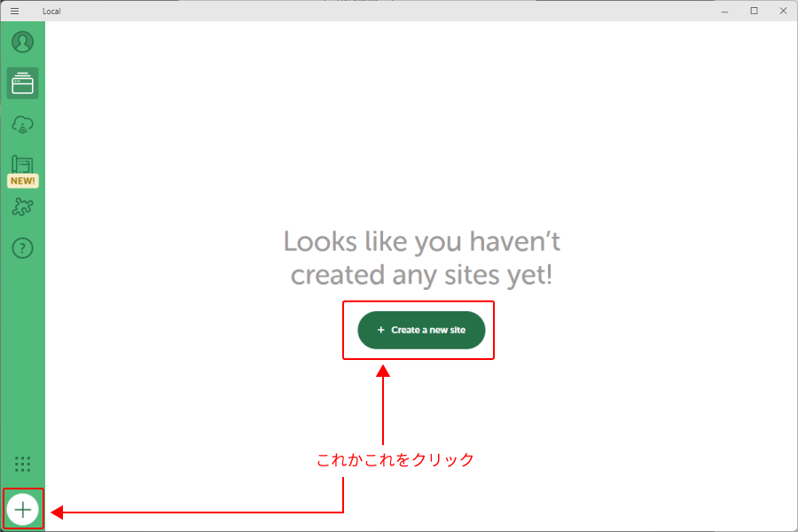The image size is (798, 532).
Task: Click the plus sign inside Create button
Action: tap(380, 330)
